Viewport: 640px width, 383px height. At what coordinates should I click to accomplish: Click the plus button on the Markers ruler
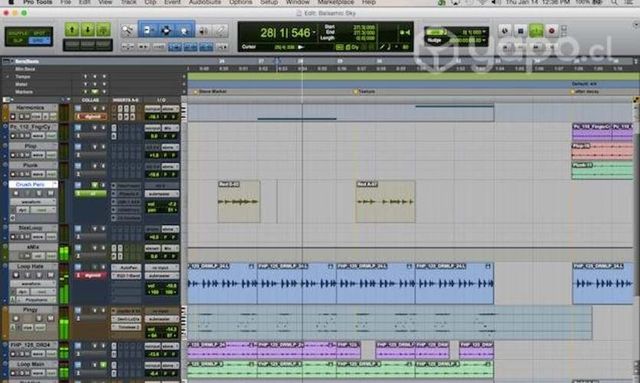[x=184, y=92]
